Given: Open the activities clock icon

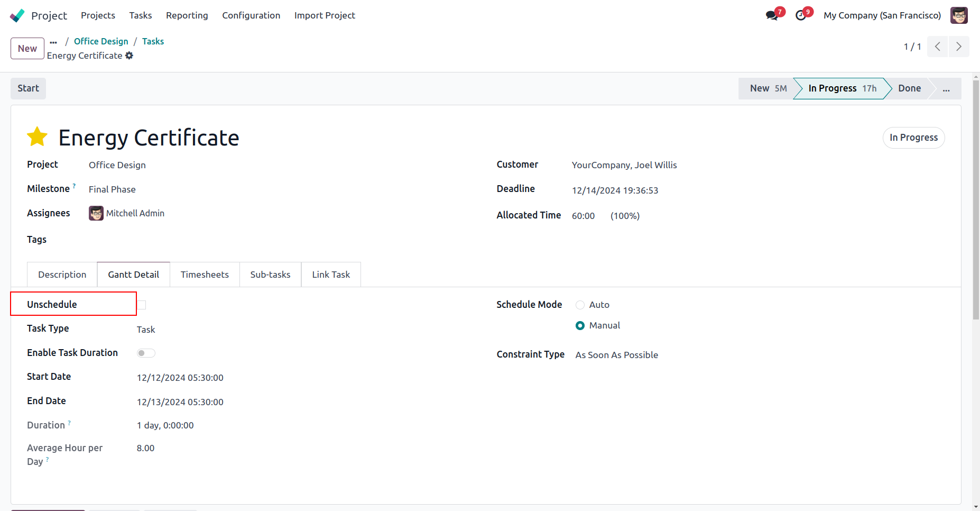Looking at the screenshot, I should (x=801, y=15).
